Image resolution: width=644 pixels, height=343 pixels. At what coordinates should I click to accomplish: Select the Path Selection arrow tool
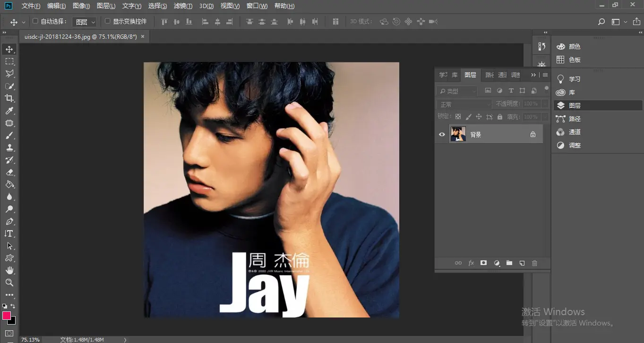[9, 246]
